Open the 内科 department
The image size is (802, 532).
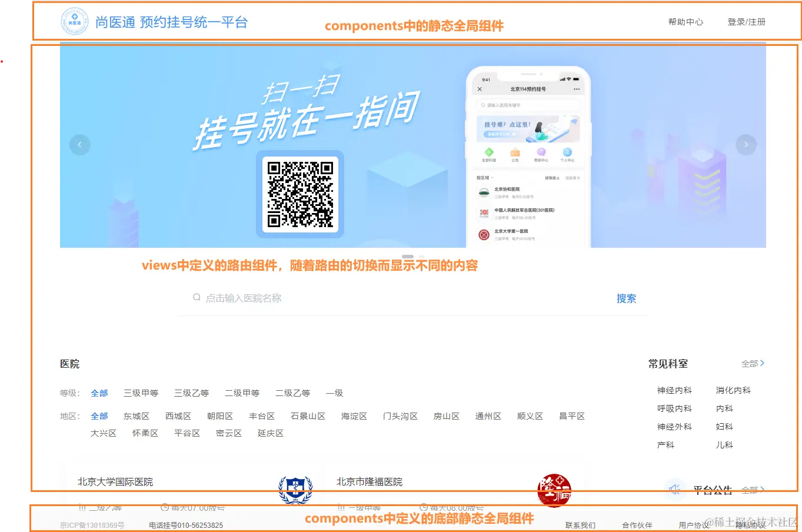[724, 408]
